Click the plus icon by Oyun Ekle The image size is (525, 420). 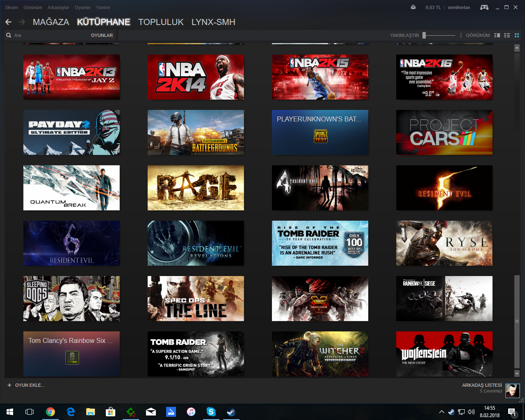(x=9, y=385)
